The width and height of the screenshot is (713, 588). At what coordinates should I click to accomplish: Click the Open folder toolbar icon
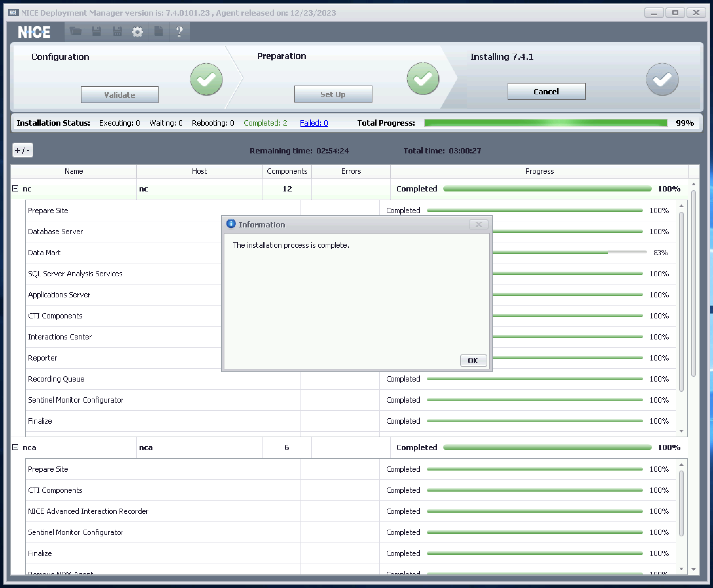tap(75, 32)
